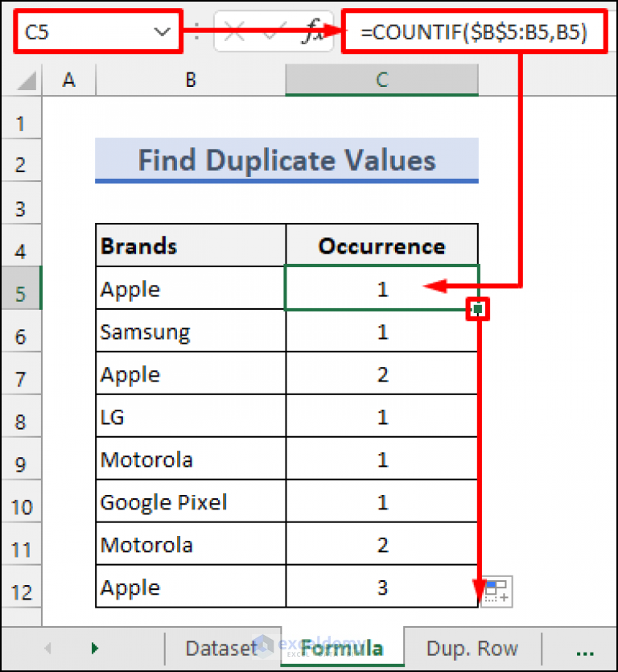Select row 3 header

point(21,203)
